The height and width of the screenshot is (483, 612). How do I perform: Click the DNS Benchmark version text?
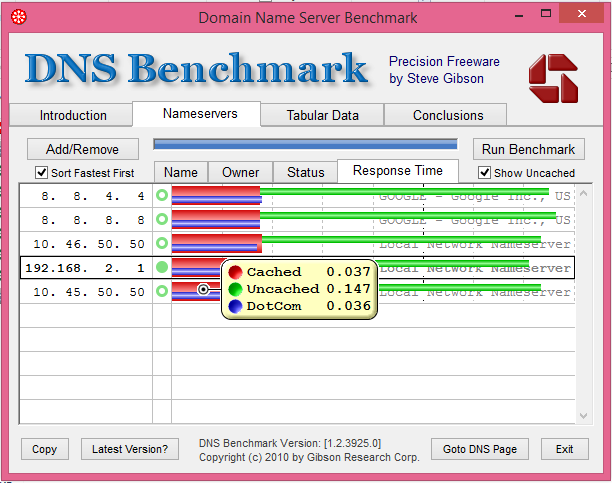click(290, 443)
